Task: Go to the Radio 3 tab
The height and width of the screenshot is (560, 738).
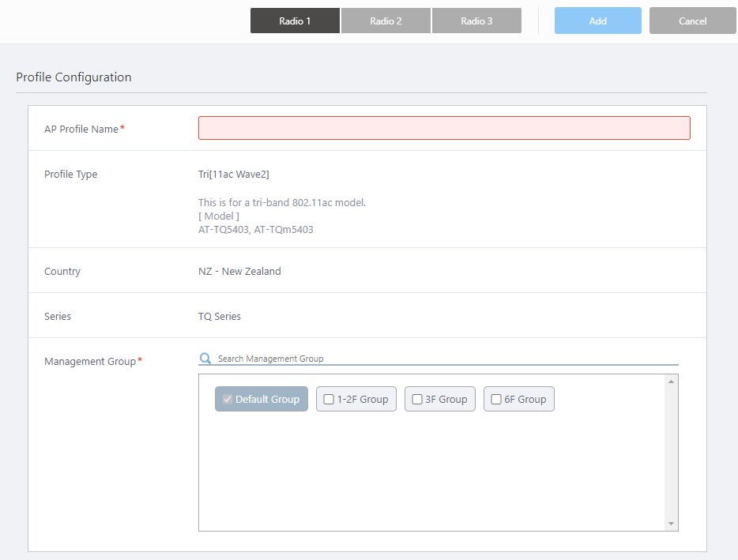Action: pyautogui.click(x=476, y=21)
